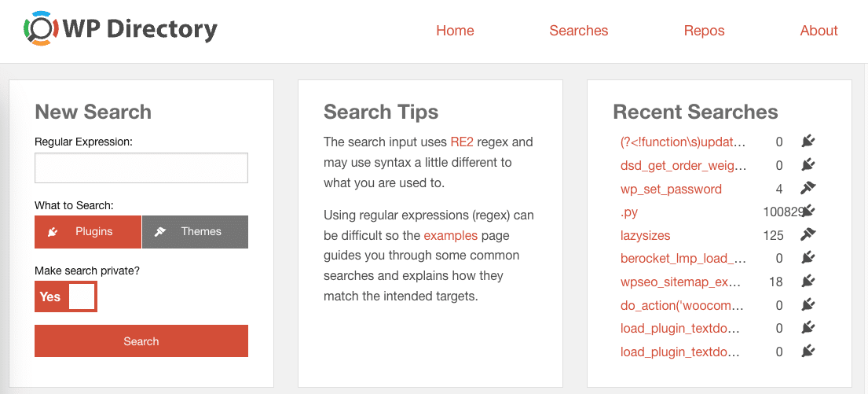Toggle the Make search private switch

[66, 296]
